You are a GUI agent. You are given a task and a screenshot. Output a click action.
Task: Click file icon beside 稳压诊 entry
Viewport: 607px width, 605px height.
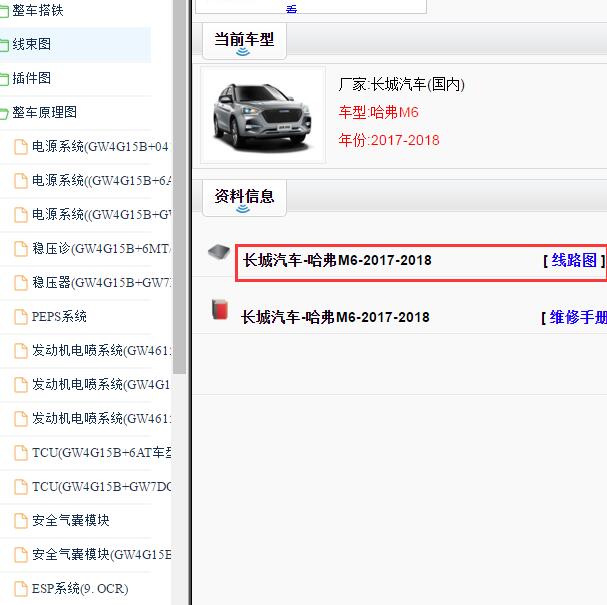click(x=21, y=249)
